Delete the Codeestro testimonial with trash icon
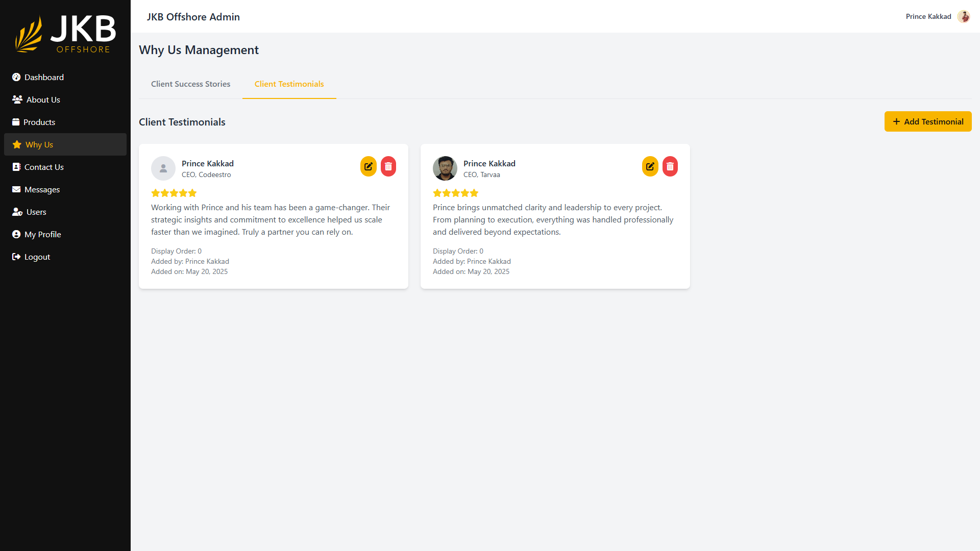 click(388, 166)
